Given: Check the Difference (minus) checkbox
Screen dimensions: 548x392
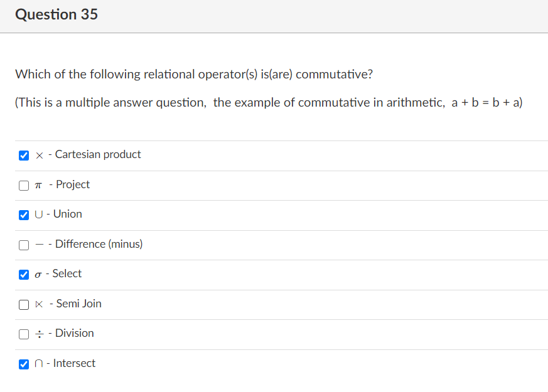Looking at the screenshot, I should pyautogui.click(x=24, y=245).
